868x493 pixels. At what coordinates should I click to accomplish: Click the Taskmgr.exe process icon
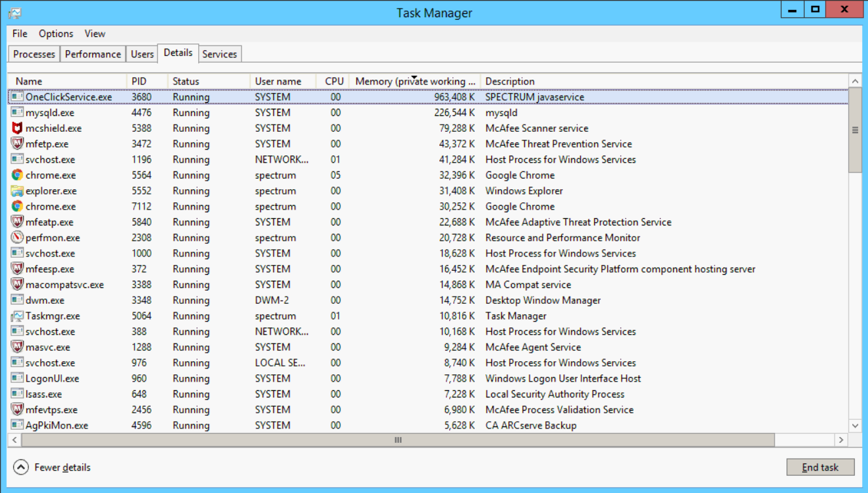tap(17, 316)
